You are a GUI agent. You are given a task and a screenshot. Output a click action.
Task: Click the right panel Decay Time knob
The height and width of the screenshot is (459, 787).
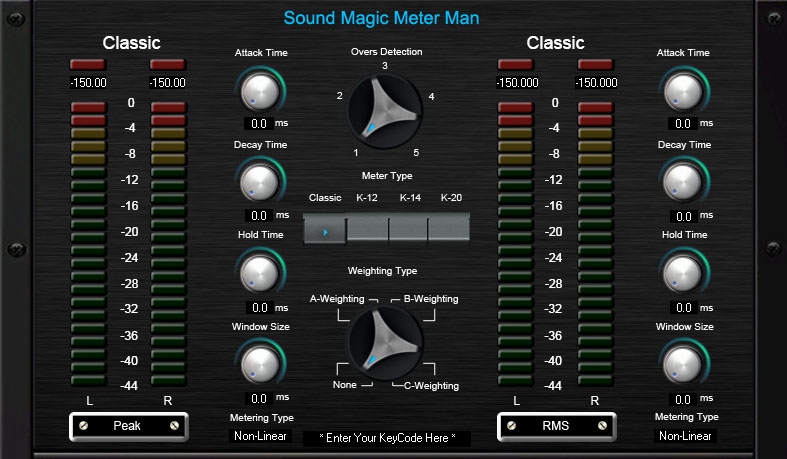tap(683, 183)
